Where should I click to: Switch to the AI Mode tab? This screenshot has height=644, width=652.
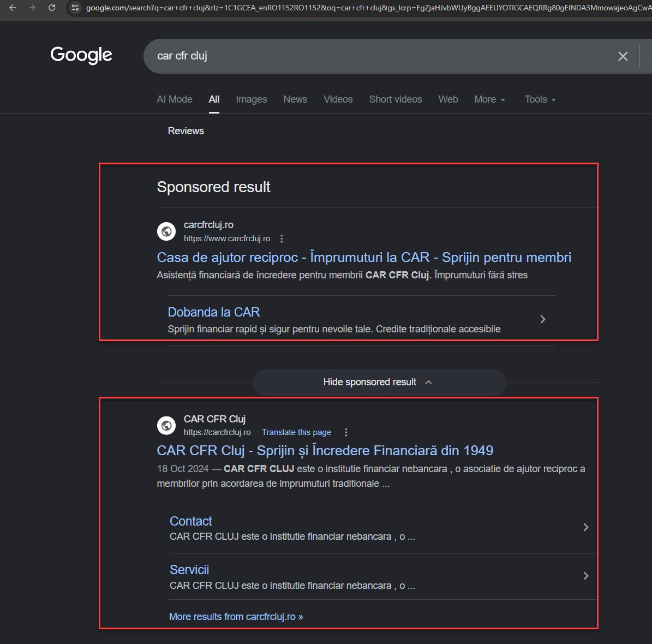[x=174, y=99]
